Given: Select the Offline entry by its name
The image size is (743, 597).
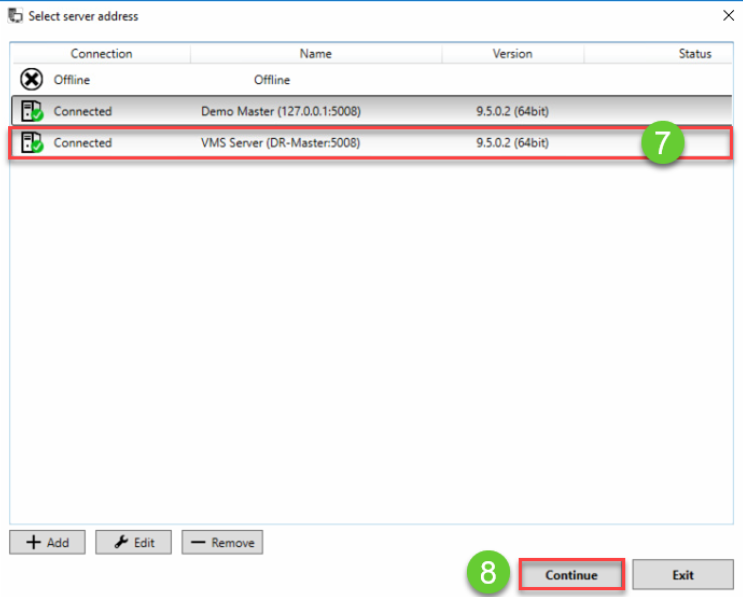Looking at the screenshot, I should click(x=272, y=80).
